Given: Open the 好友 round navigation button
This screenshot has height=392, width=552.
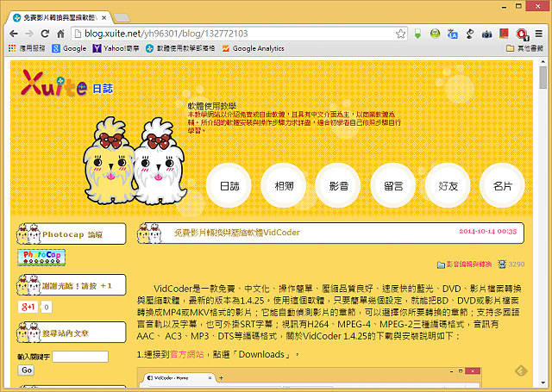Looking at the screenshot, I should point(448,185).
